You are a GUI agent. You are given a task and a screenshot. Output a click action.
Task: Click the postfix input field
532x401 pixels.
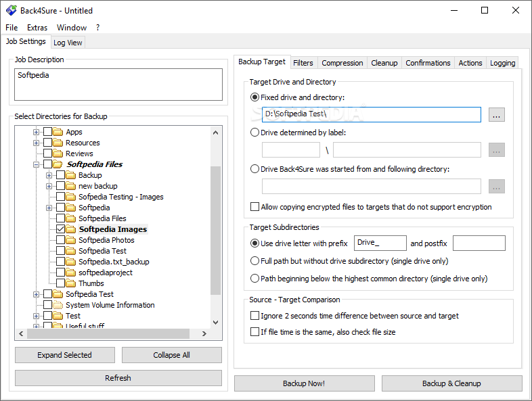(479, 243)
